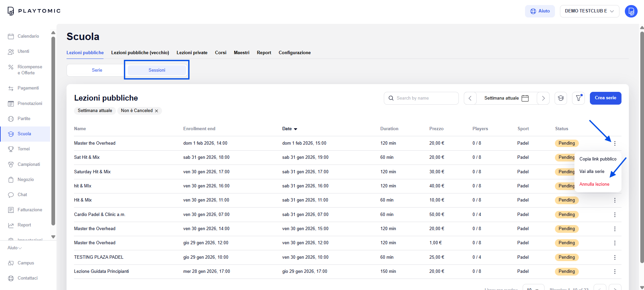Image resolution: width=644 pixels, height=290 pixels.
Task: Click the Aiuto help button
Action: 540,11
